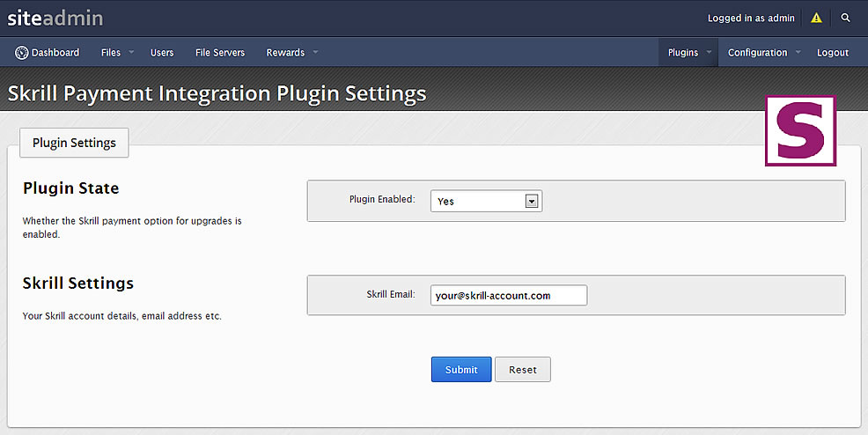Expand the Plugins menu arrow
Viewport: 868px width, 435px height.
[709, 52]
